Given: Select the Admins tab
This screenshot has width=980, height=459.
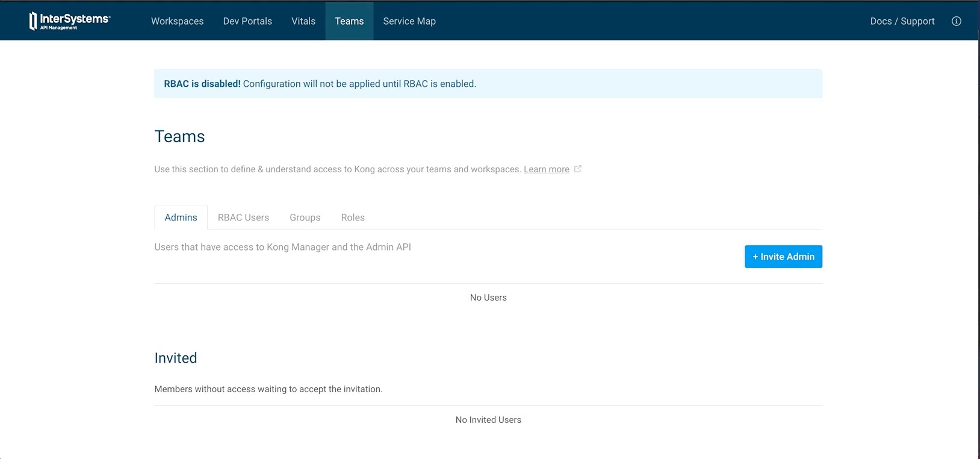Looking at the screenshot, I should click(x=181, y=217).
